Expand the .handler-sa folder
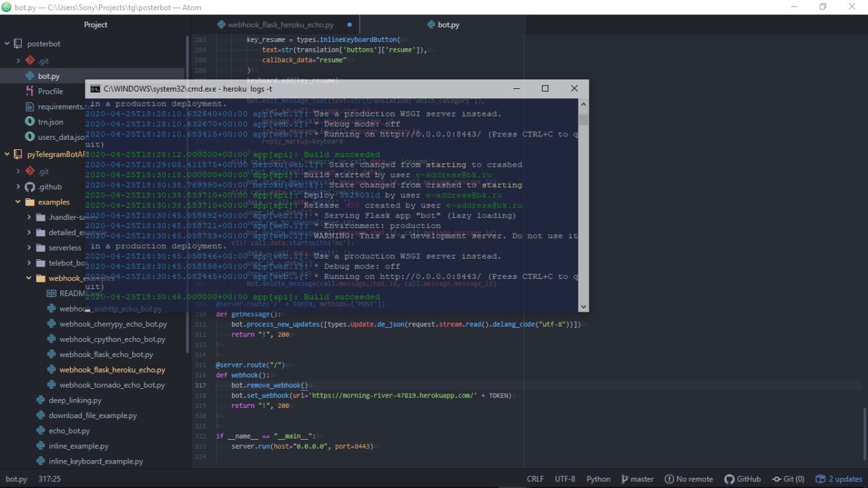The image size is (868, 488). pos(30,217)
